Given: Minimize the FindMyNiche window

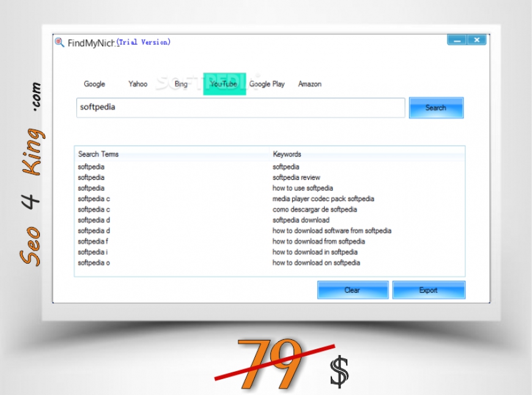Looking at the screenshot, I should [457, 40].
